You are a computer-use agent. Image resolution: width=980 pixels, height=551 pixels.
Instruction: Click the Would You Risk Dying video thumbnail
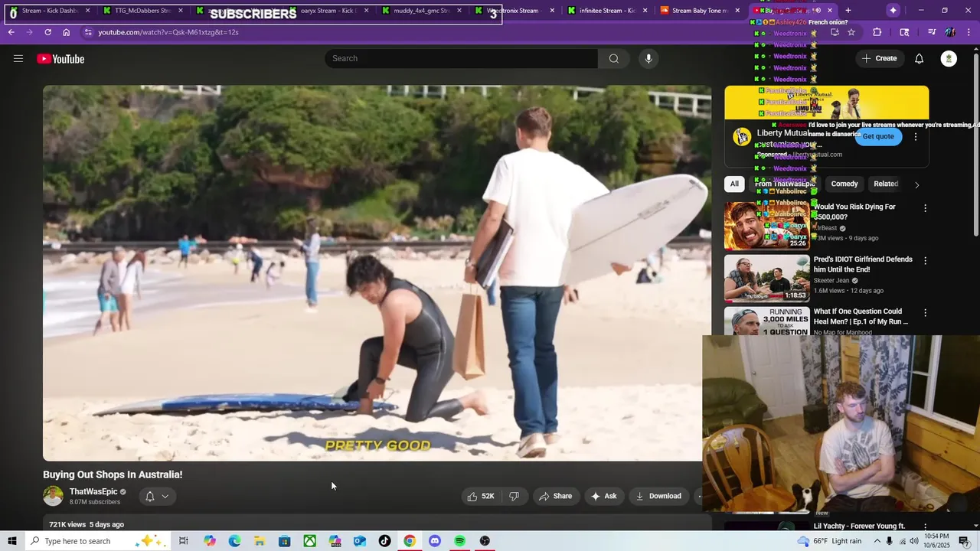pos(767,226)
